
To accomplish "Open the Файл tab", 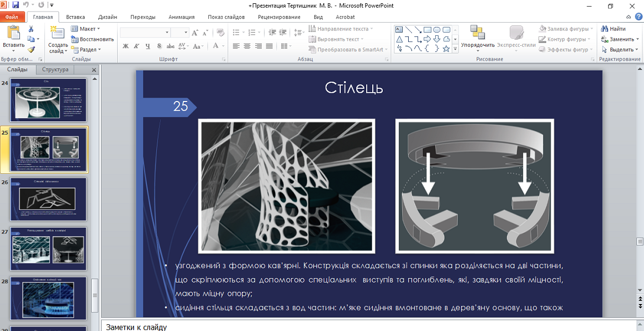I will click(12, 17).
